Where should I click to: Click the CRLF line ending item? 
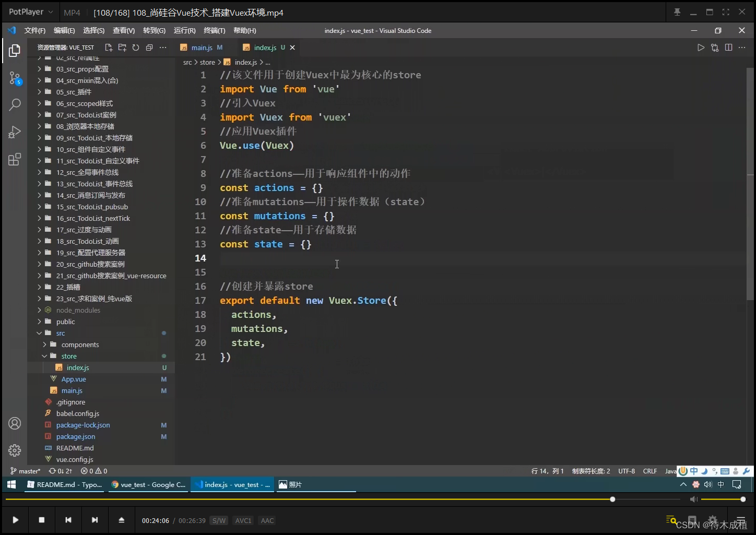click(x=650, y=471)
